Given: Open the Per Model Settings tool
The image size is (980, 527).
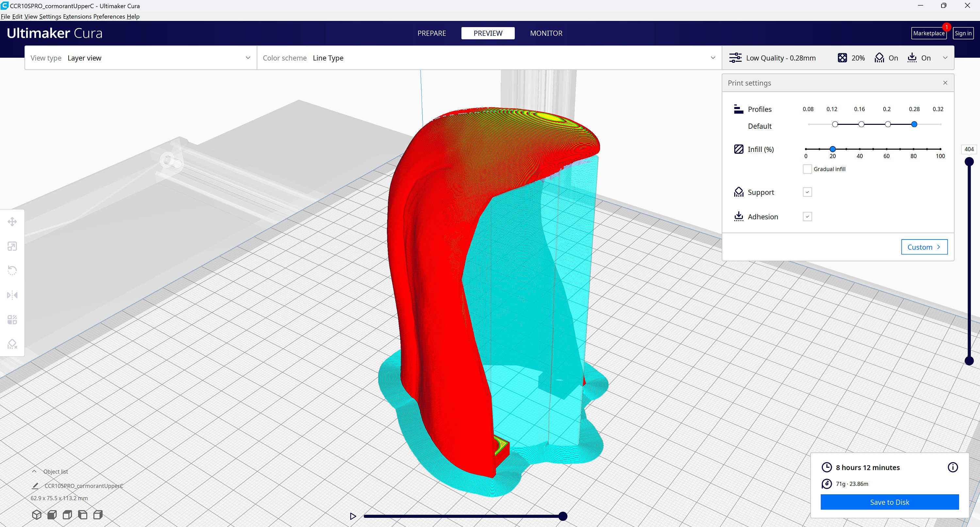Looking at the screenshot, I should 12,320.
